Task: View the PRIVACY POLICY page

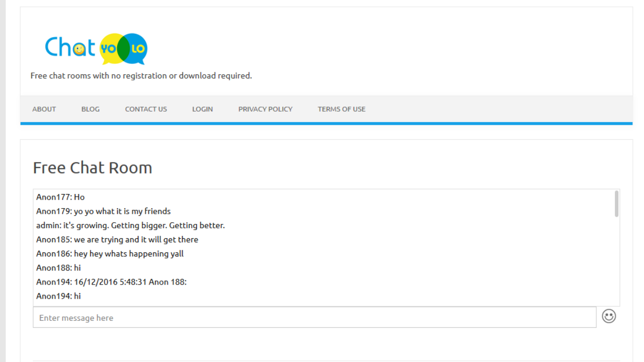Action: (x=265, y=109)
